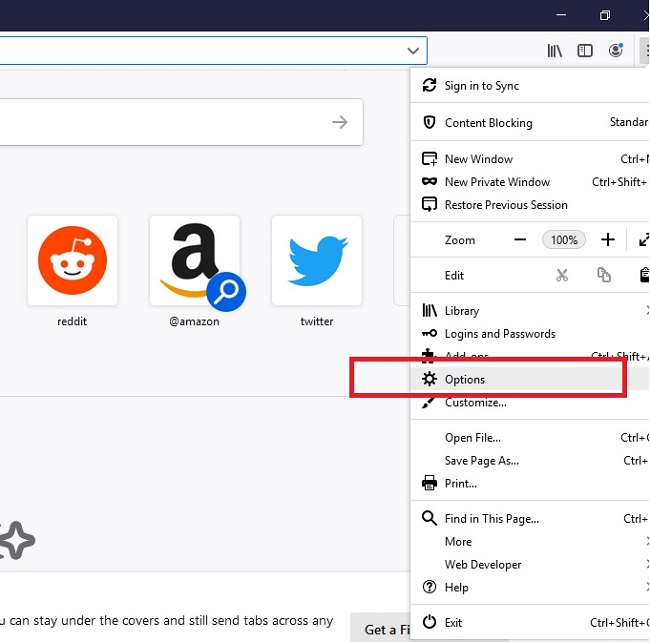Screen dimensions: 650x642
Task: Select Options from the menu
Action: [465, 380]
